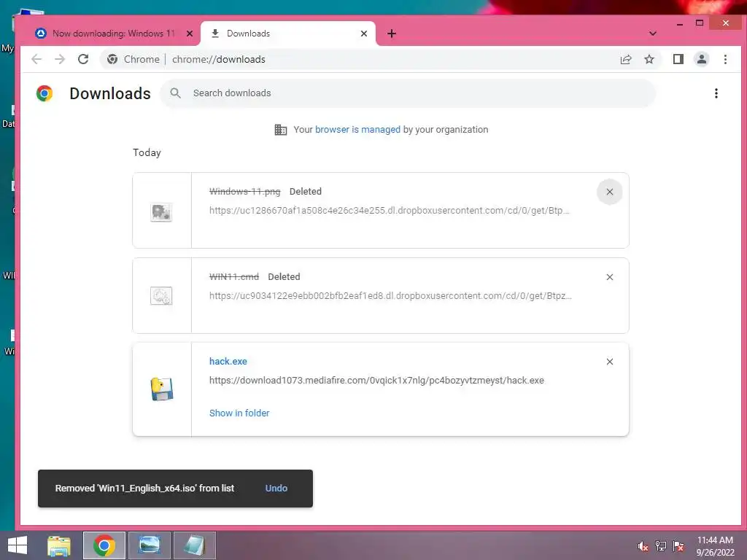Click the Chrome site info chip
Screen dimensions: 747x560
[x=133, y=59]
